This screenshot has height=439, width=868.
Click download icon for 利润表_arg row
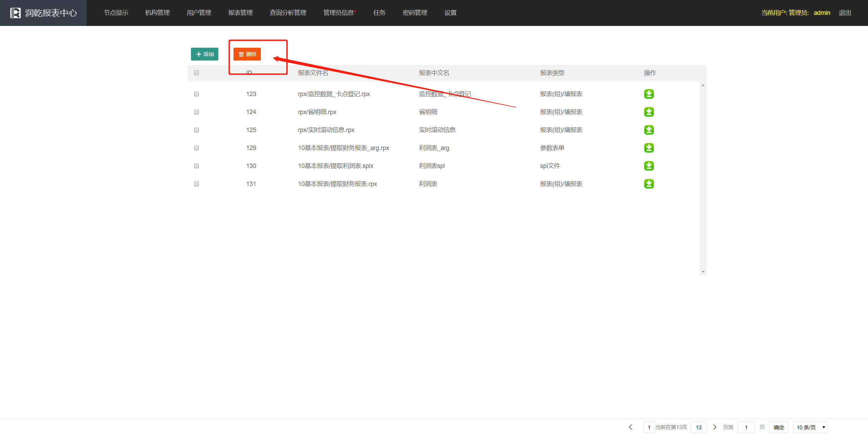pos(649,148)
